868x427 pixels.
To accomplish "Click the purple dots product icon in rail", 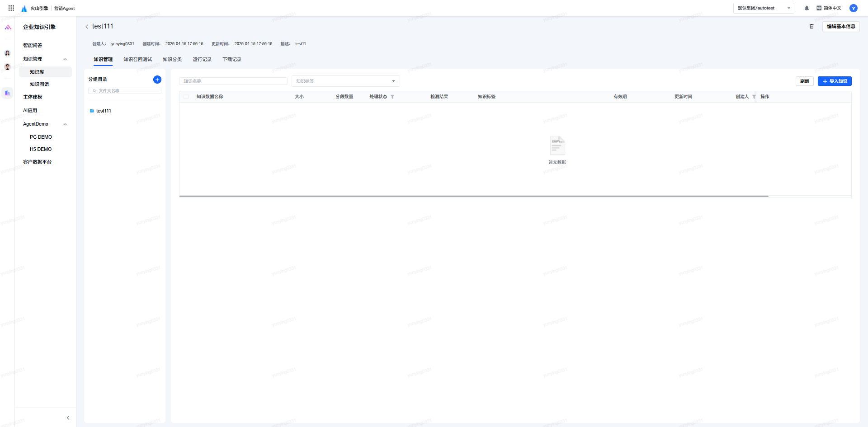I will click(8, 27).
